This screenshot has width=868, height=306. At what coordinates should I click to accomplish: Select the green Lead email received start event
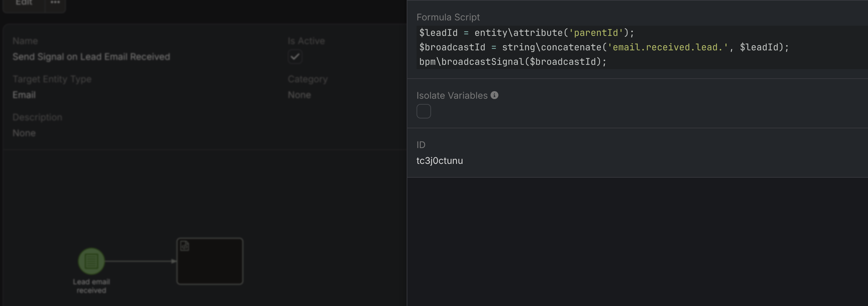point(91,261)
